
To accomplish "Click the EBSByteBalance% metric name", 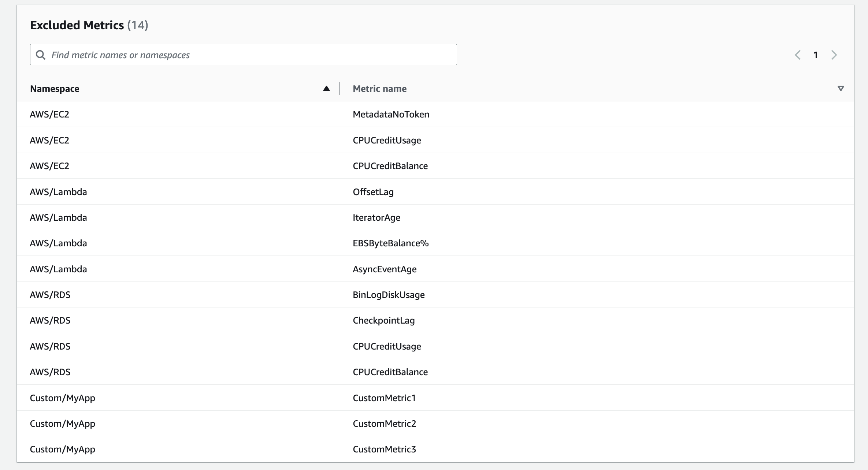I will [x=390, y=243].
